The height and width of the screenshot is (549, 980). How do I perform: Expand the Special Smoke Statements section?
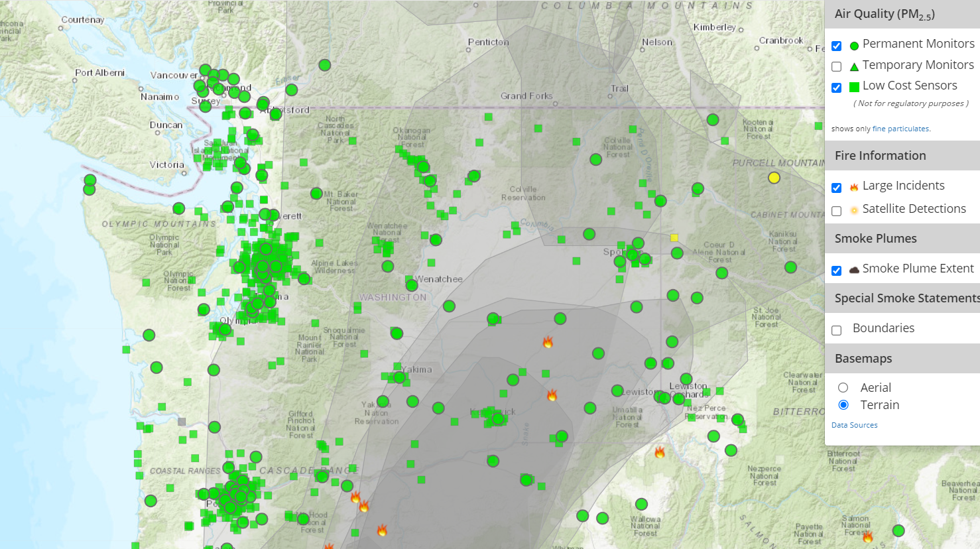(905, 298)
